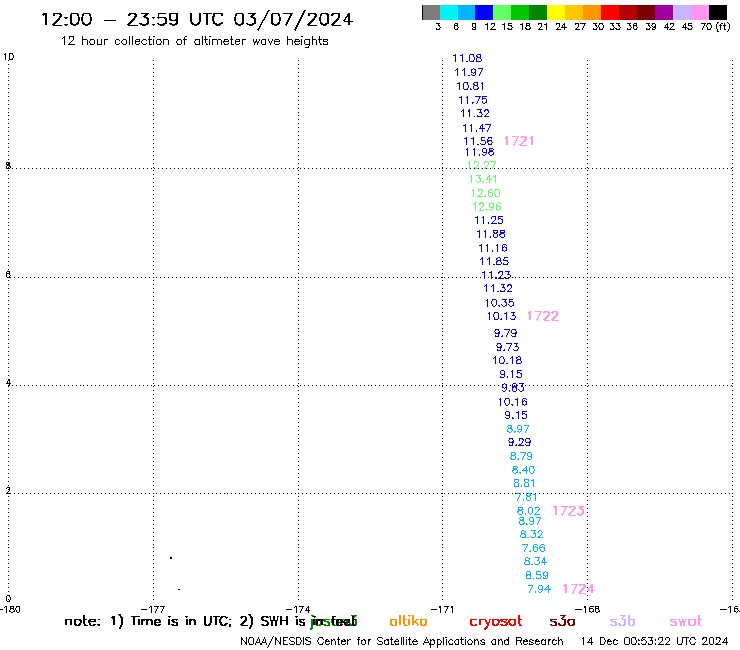Click the swot satellite label
This screenshot has height=650, width=740.
click(686, 621)
